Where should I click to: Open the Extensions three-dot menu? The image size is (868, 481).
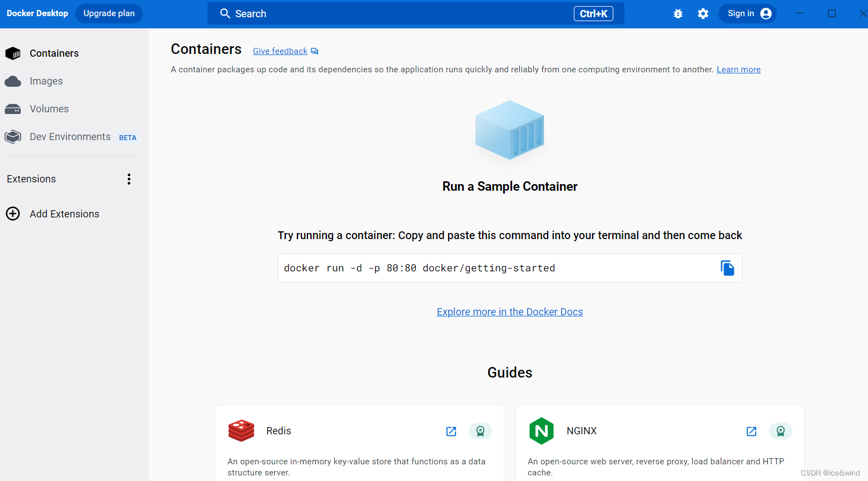(x=129, y=179)
